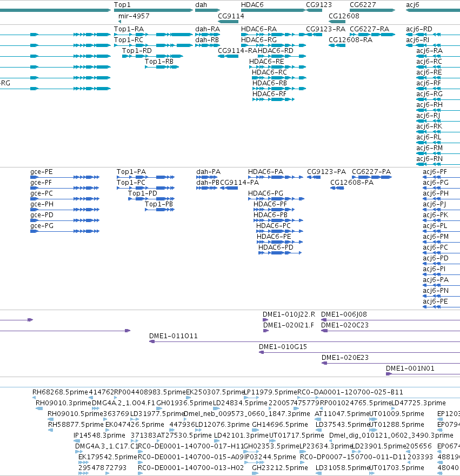The width and height of the screenshot is (460, 476).
Task: Click the CG9114 gene label
Action: pos(231,16)
